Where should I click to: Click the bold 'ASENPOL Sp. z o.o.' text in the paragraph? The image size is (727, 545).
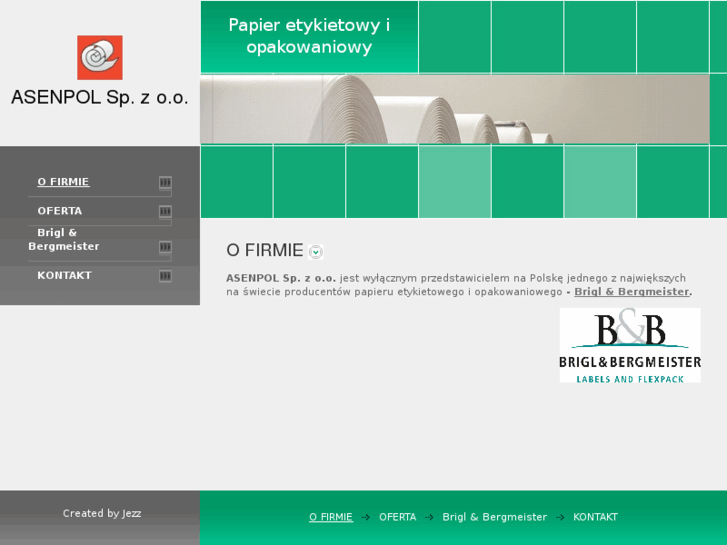click(281, 278)
